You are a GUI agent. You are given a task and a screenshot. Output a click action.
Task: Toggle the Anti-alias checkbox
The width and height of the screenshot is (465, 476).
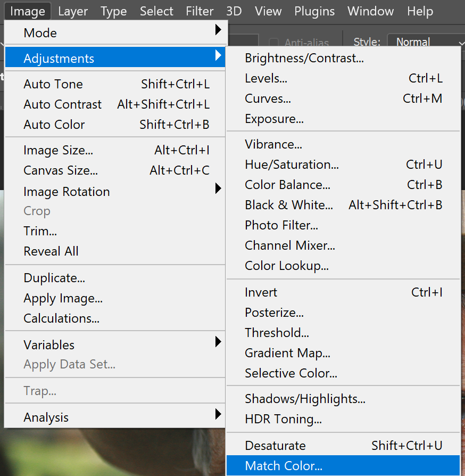tap(273, 43)
